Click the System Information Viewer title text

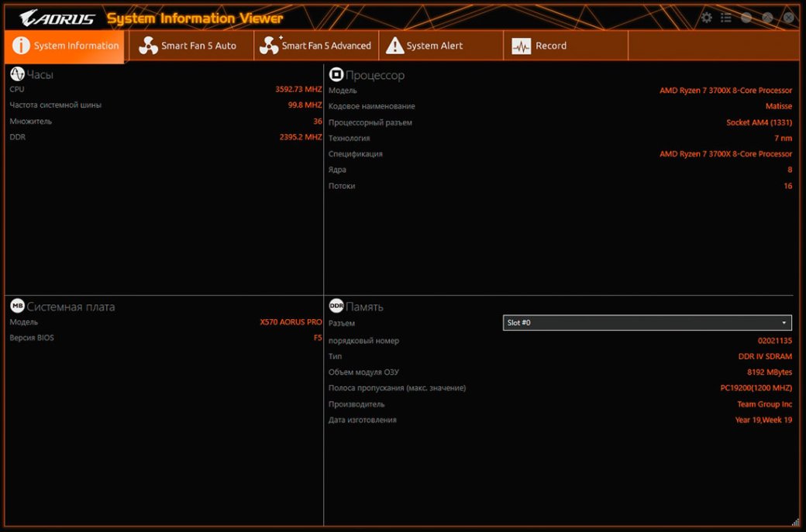click(x=195, y=19)
